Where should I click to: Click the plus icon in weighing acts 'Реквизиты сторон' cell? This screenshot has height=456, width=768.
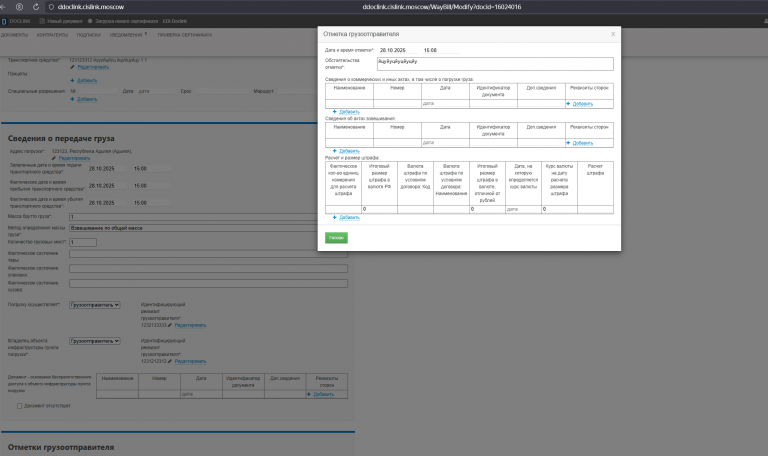[568, 143]
